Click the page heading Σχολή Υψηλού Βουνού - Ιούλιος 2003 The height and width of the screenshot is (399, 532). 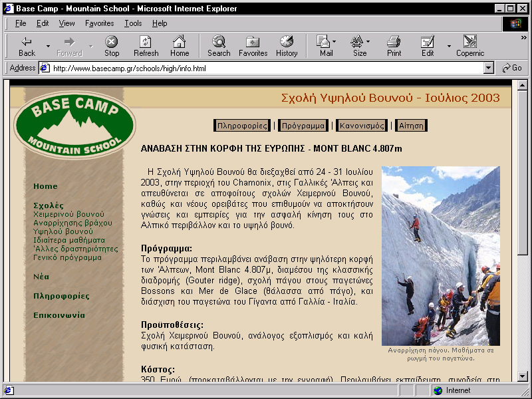390,98
